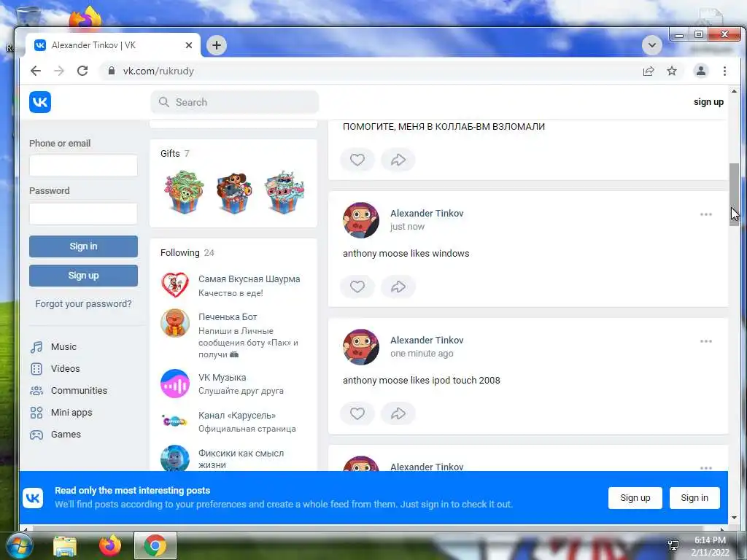747x560 pixels.
Task: Open Фиксики как смысл жизни community link
Action: 241,459
